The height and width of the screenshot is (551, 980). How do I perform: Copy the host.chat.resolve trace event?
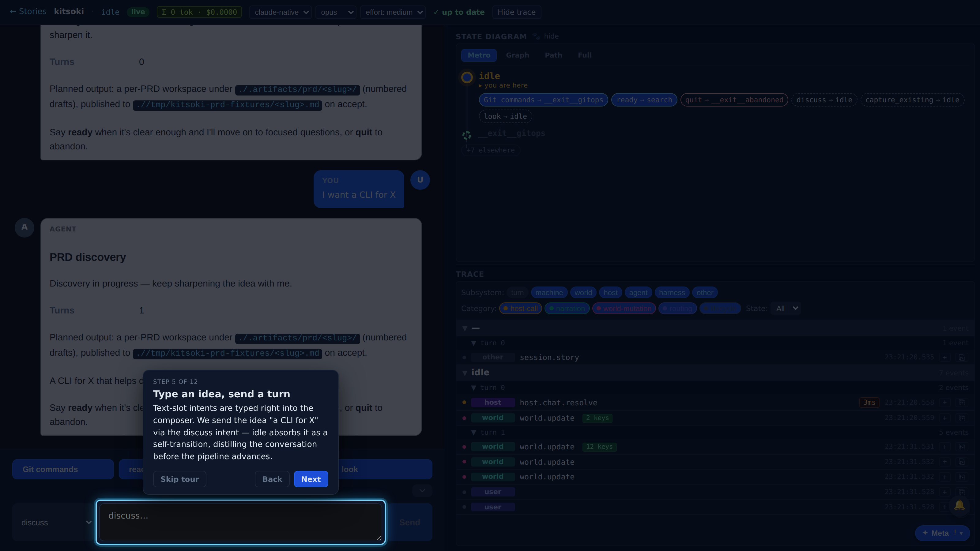coord(961,402)
